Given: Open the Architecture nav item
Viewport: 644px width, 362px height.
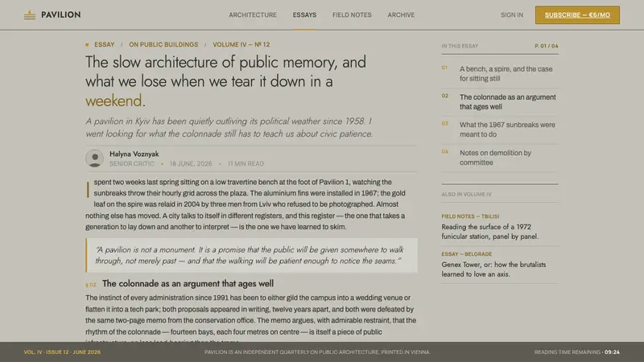Looking at the screenshot, I should (x=253, y=14).
